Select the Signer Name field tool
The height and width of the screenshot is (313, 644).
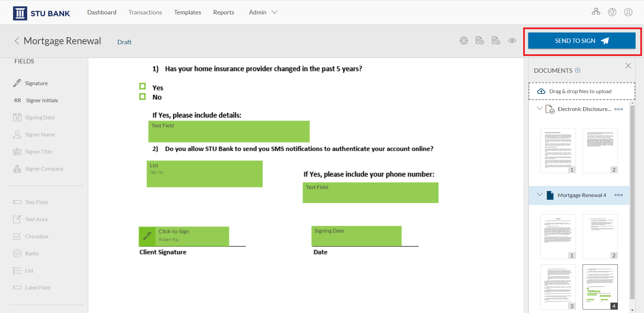click(34, 134)
